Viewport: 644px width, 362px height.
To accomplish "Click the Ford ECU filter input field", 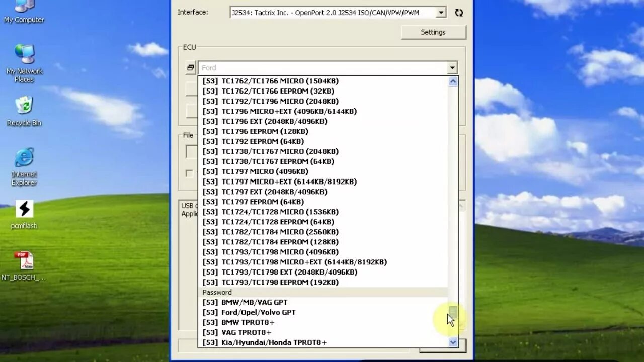I will tap(323, 67).
